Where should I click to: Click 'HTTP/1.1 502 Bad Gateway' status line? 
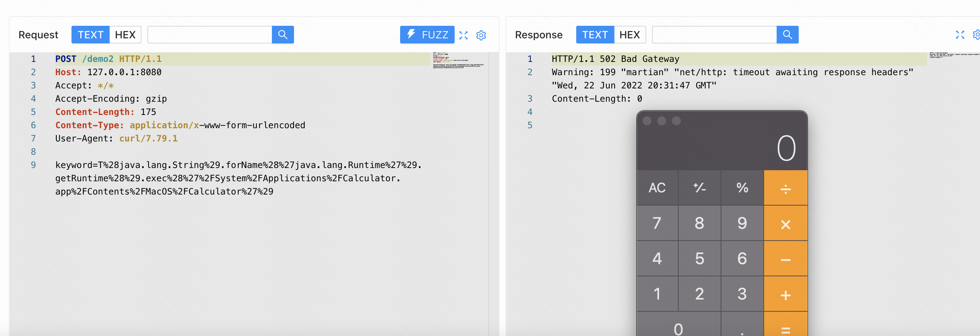click(x=615, y=59)
